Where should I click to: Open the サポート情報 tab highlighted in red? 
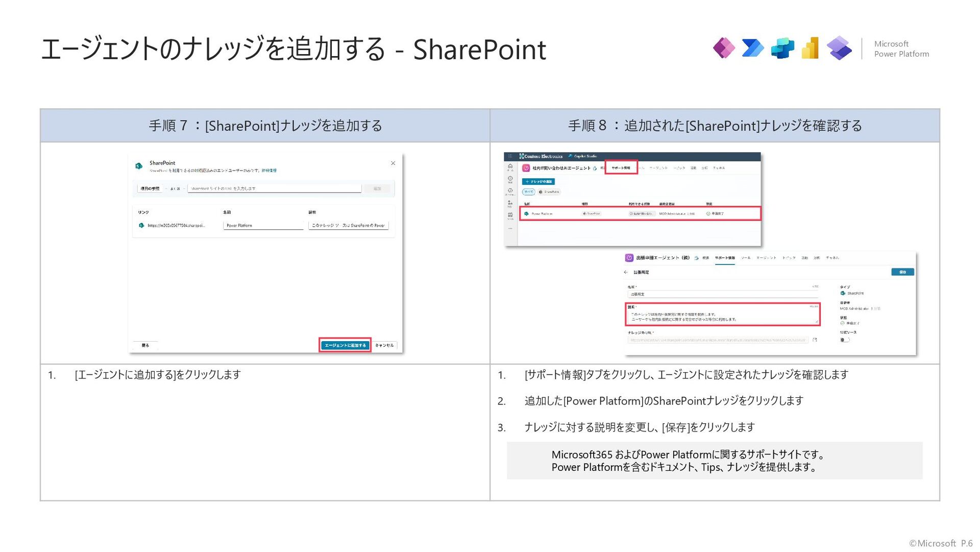tap(621, 167)
